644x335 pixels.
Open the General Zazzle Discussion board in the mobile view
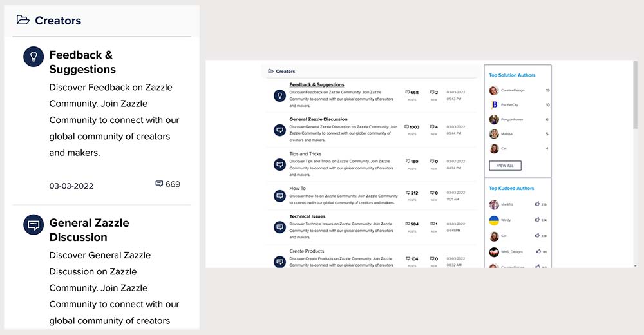89,230
